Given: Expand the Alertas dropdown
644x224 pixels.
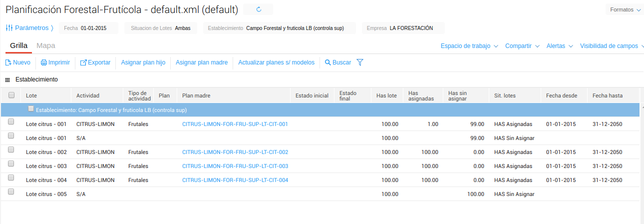Looking at the screenshot, I should [560, 46].
